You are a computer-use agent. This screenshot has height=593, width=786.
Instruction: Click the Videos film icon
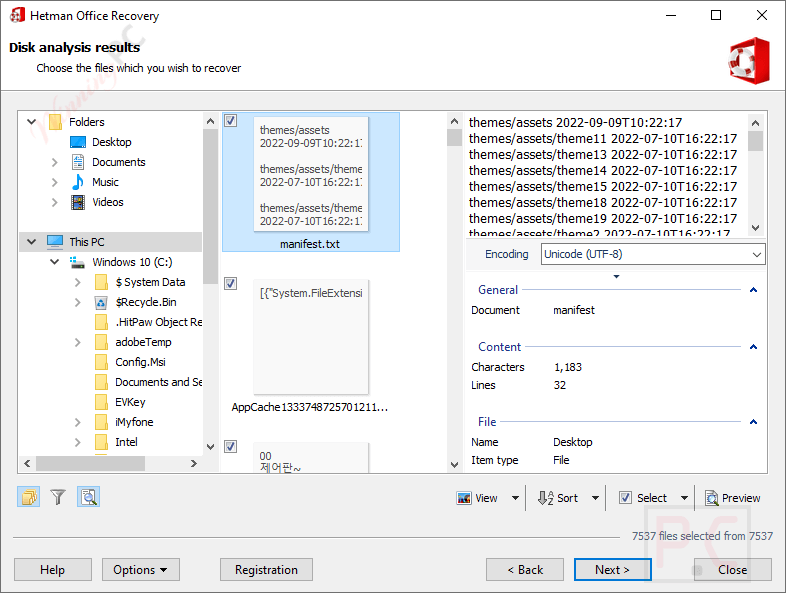pos(78,202)
